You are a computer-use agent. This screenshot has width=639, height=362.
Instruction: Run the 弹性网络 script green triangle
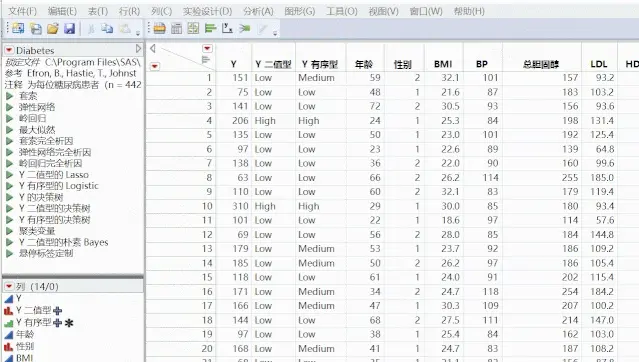pyautogui.click(x=10, y=108)
